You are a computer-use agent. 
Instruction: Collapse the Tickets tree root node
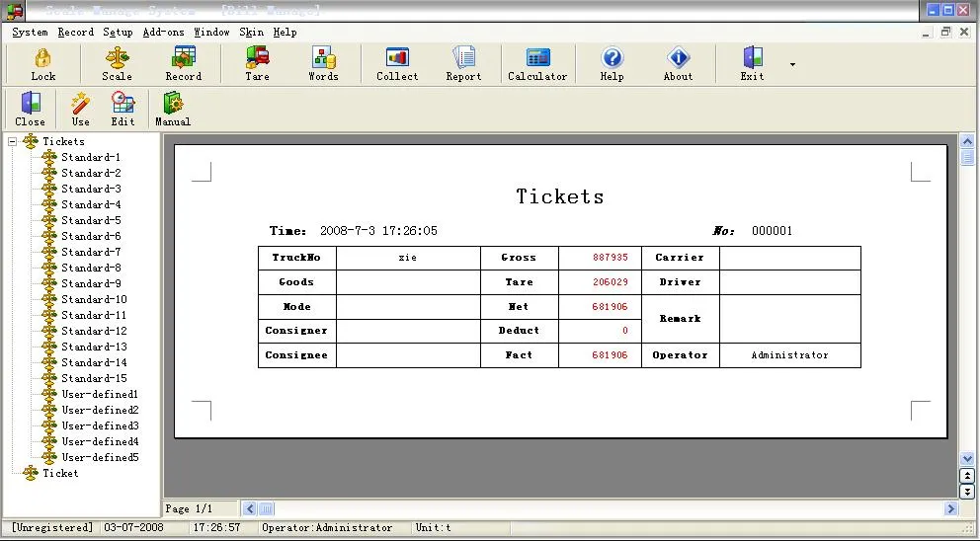pos(13,141)
